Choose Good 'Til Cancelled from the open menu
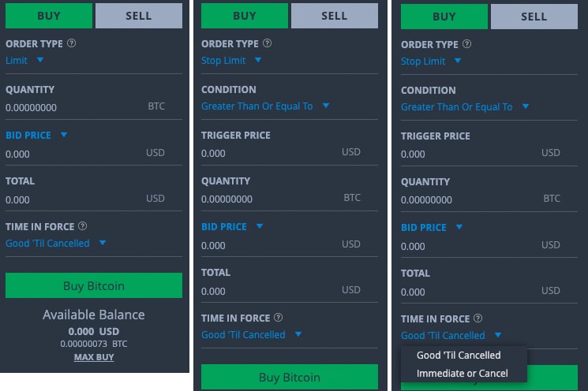Screen dimensions: 588x391 [x=459, y=356]
